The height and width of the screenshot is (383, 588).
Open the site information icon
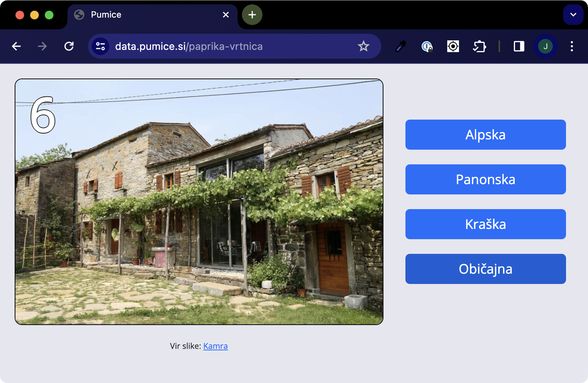100,46
